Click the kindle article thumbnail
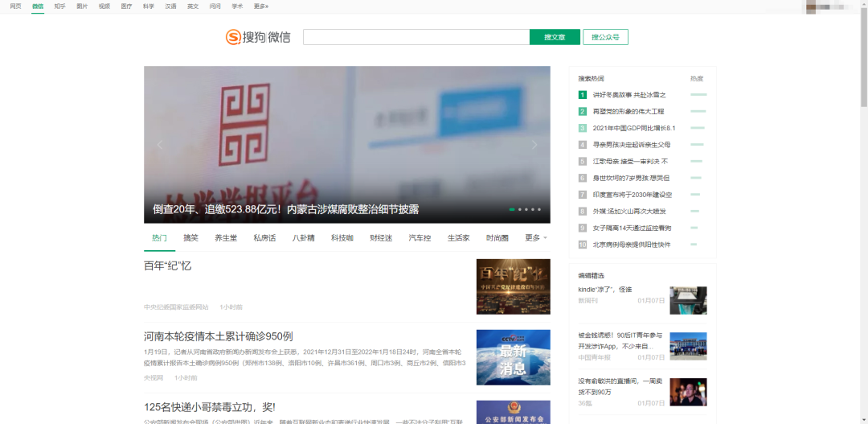 pos(688,300)
